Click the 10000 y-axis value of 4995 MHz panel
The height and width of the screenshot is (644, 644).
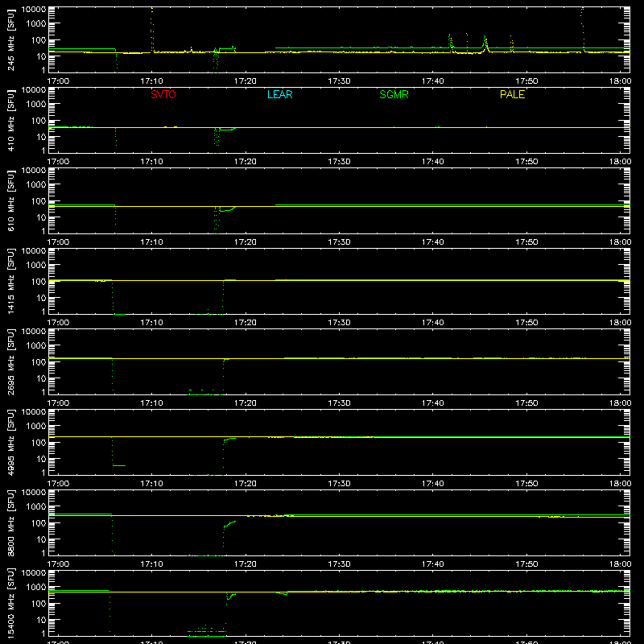click(34, 412)
